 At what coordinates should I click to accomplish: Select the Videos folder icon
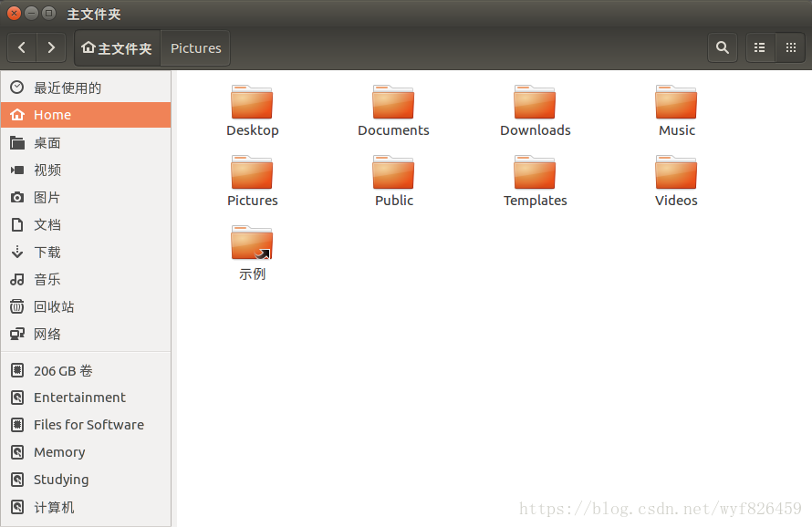pos(676,172)
